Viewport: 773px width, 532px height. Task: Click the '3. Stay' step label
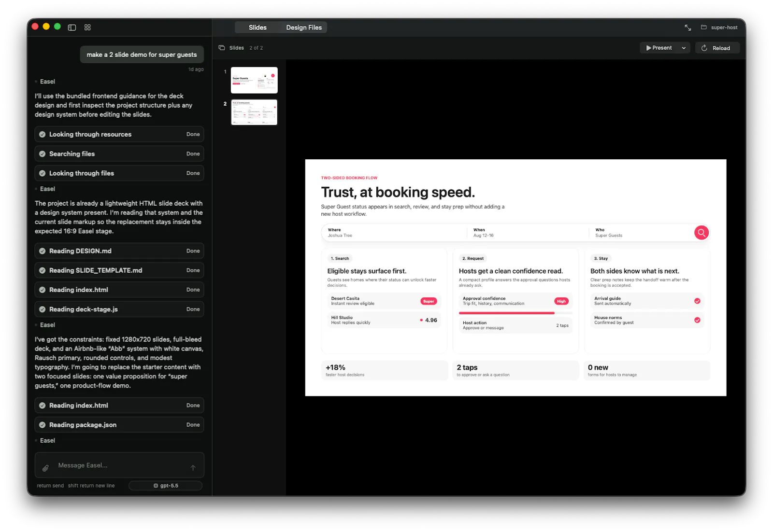[601, 258]
